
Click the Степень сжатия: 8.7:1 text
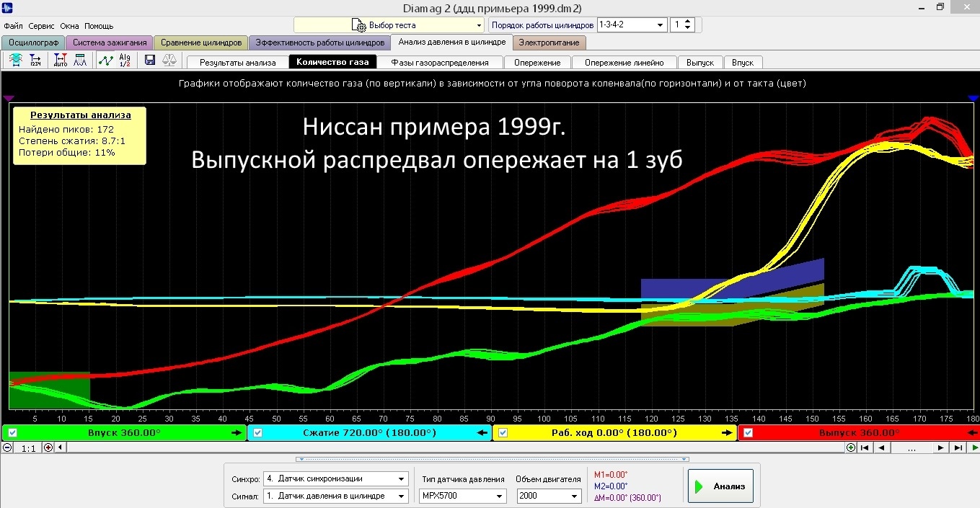click(72, 141)
